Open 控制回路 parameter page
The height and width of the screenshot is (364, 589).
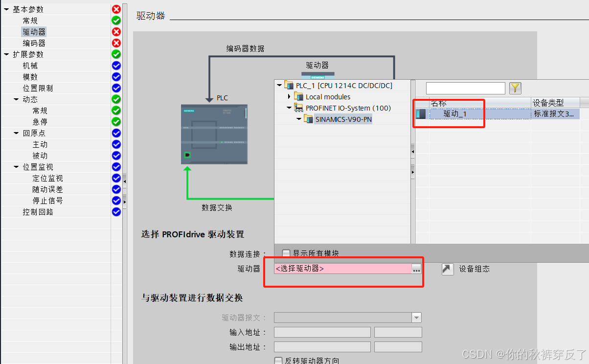point(38,212)
